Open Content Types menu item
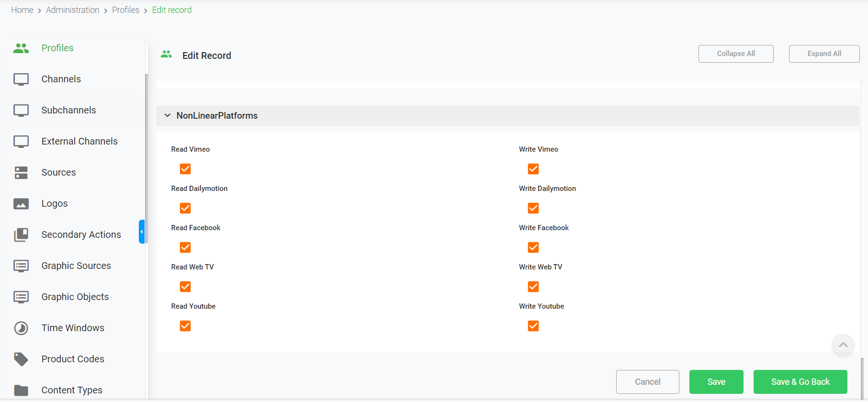This screenshot has height=402, width=868. pyautogui.click(x=72, y=390)
